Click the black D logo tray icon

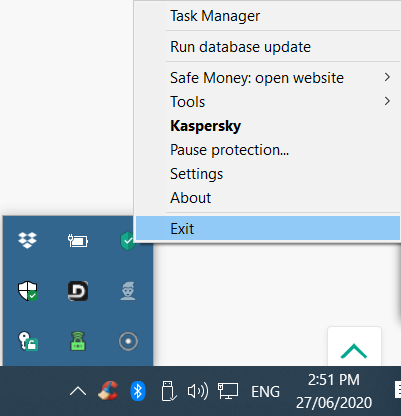(78, 291)
